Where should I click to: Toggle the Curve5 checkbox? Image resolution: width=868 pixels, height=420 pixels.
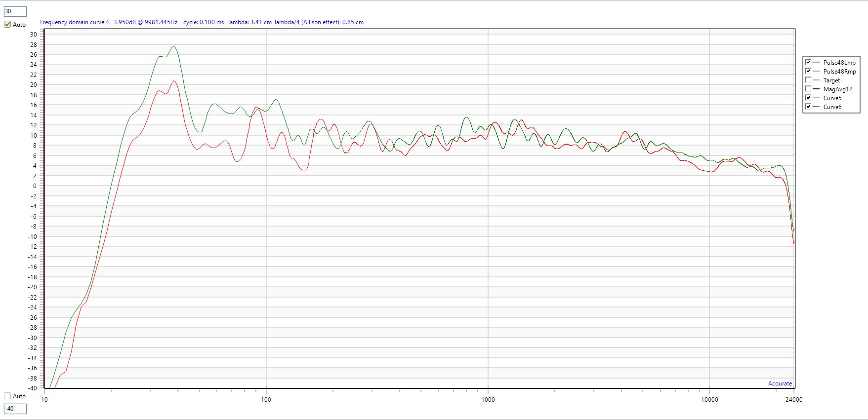pyautogui.click(x=808, y=98)
